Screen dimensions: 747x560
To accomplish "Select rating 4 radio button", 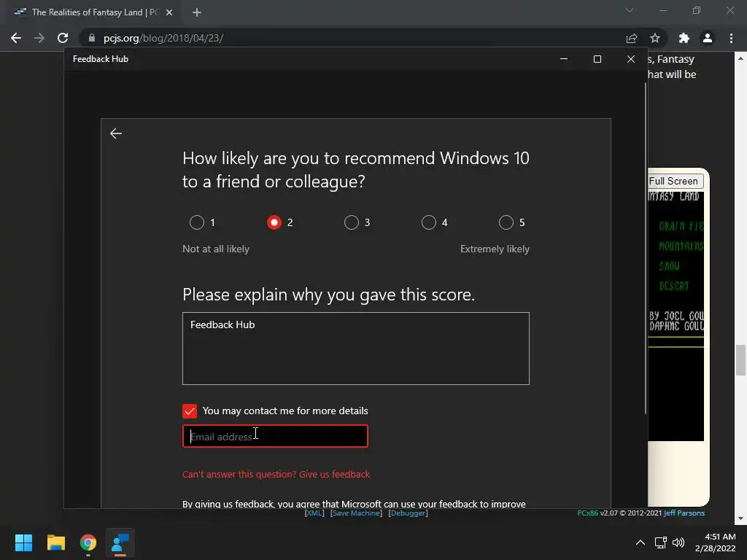I will click(x=429, y=222).
